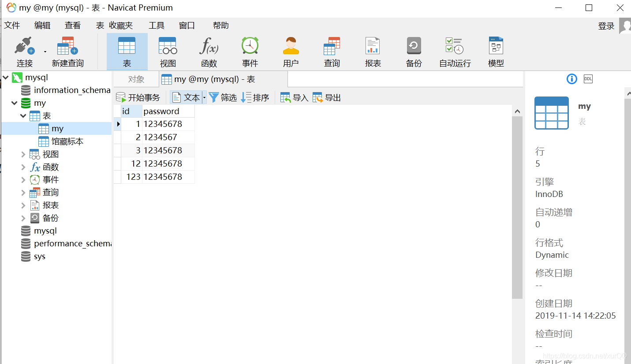The image size is (631, 364).
Task: Click the id column header
Action: tap(131, 111)
